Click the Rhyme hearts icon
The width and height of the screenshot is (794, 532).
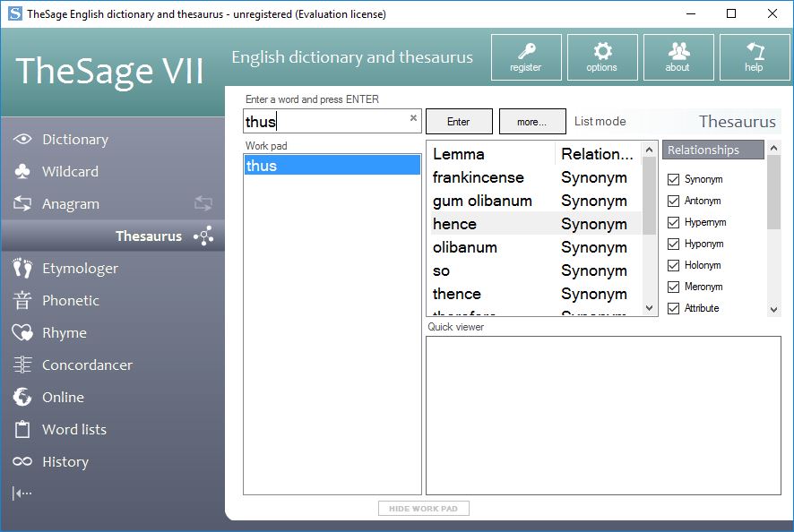click(x=22, y=332)
